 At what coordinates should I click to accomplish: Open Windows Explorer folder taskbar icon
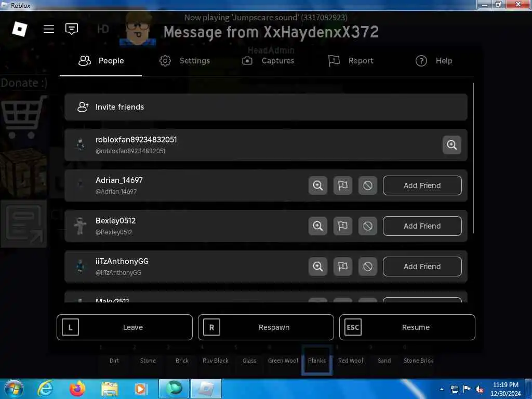pyautogui.click(x=109, y=389)
